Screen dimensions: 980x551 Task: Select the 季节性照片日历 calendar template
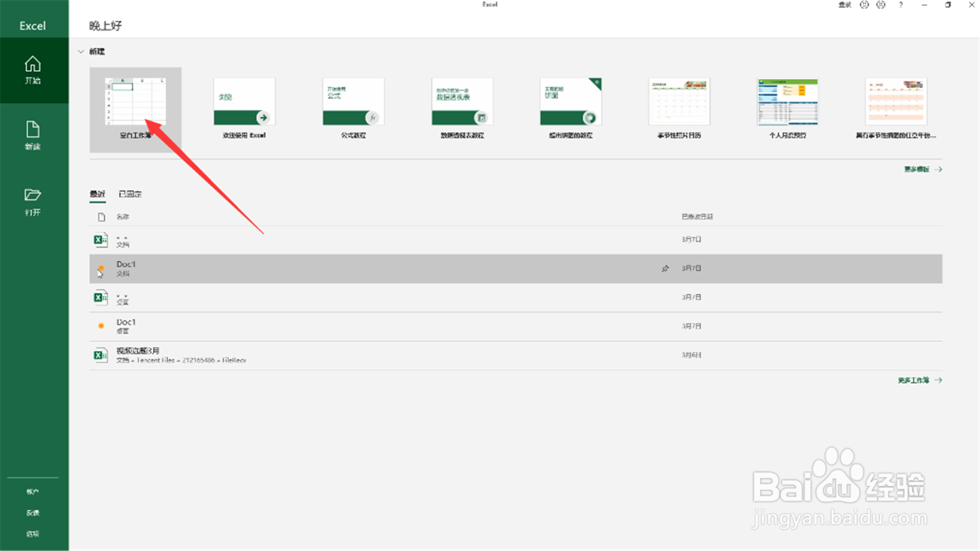[679, 110]
